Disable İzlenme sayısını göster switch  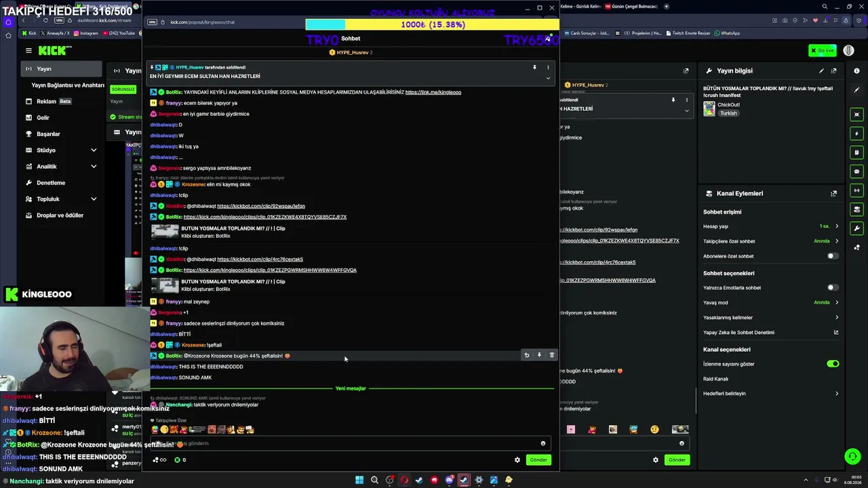pyautogui.click(x=833, y=364)
